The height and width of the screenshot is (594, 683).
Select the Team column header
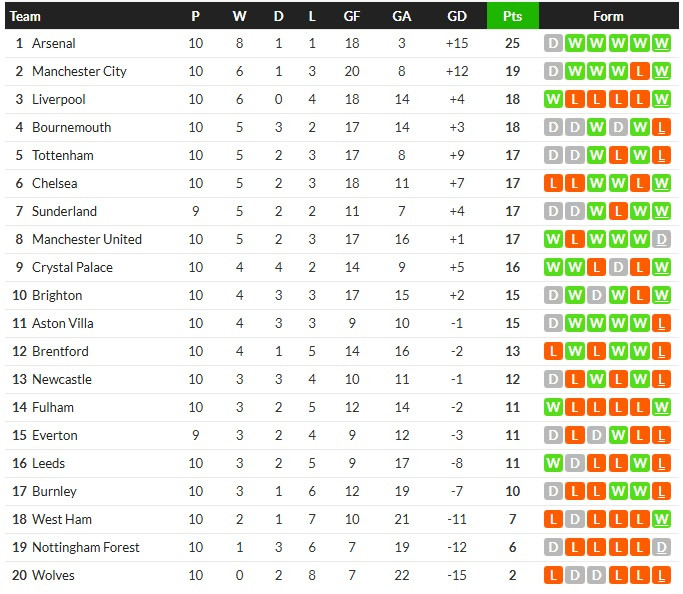26,16
